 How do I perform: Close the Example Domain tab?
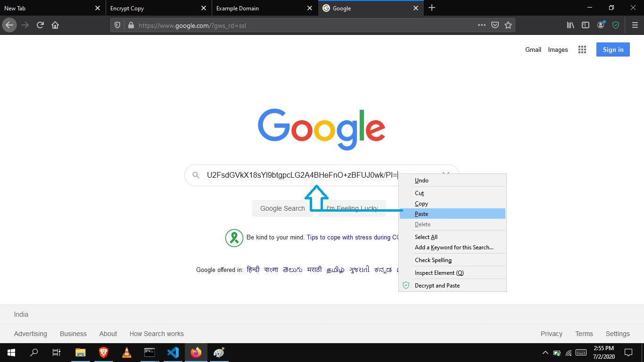[x=310, y=8]
